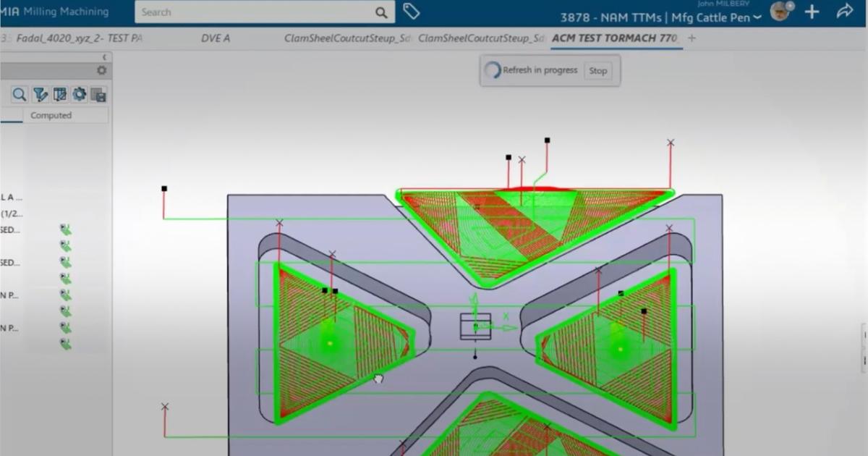Toggle the computed status checkmark of the first operation
The width and height of the screenshot is (868, 456).
[65, 230]
